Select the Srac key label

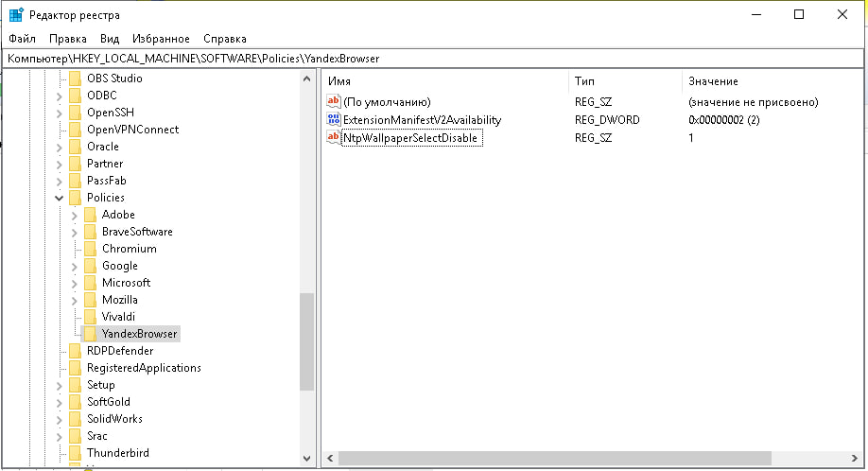[96, 436]
